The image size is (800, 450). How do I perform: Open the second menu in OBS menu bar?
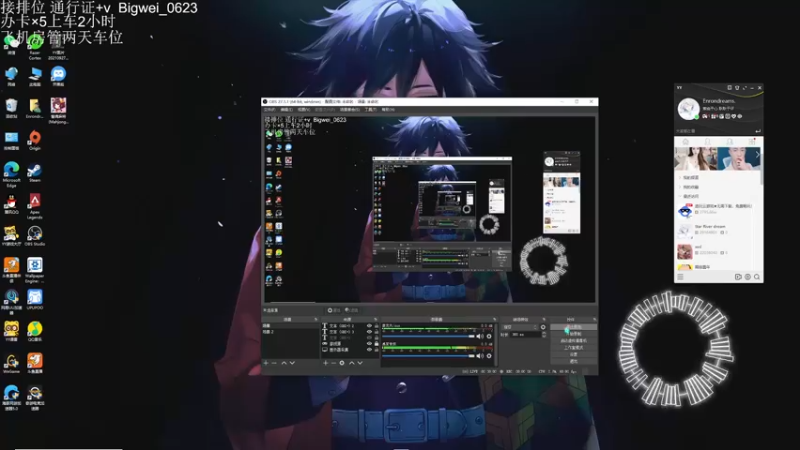286,110
